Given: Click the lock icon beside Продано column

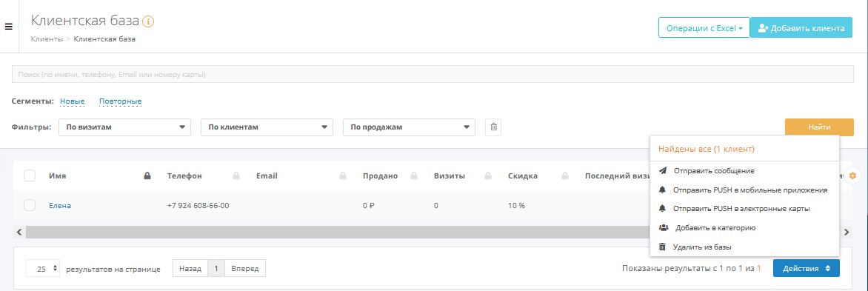Looking at the screenshot, I should (x=413, y=176).
